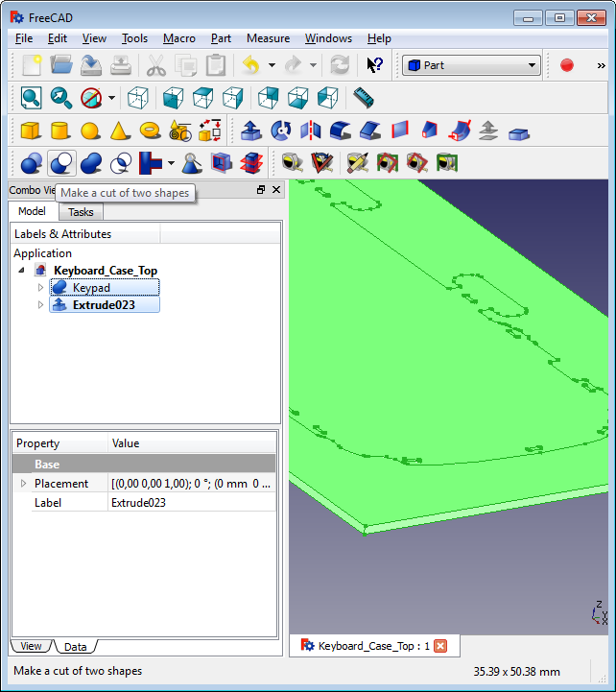Expand the Keypad tree item

40,288
